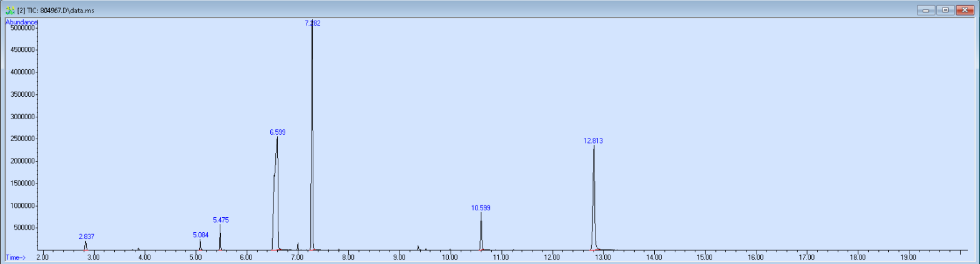
Task: Click the 12.00 time axis label
Action: click(x=552, y=257)
